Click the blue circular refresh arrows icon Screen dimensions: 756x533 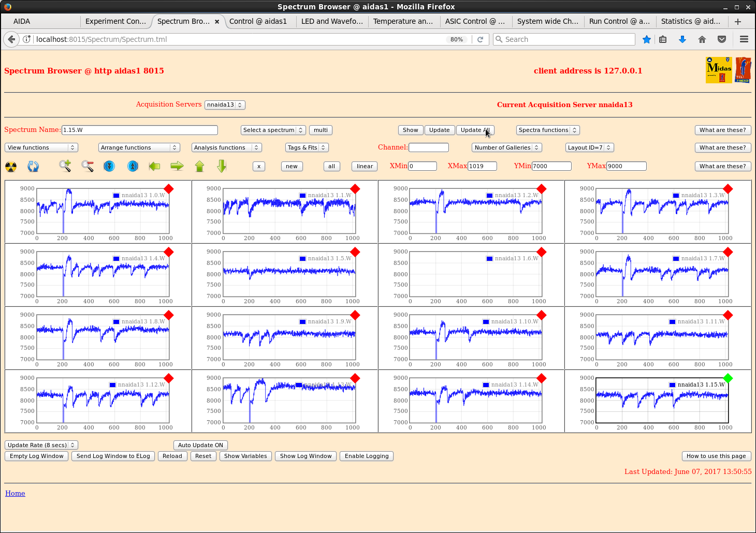[x=33, y=167]
